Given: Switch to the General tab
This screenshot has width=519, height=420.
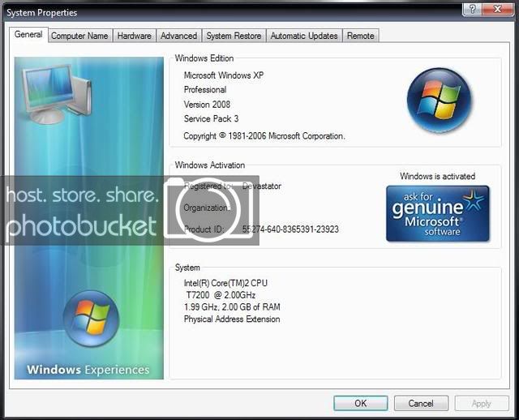Looking at the screenshot, I should [28, 34].
